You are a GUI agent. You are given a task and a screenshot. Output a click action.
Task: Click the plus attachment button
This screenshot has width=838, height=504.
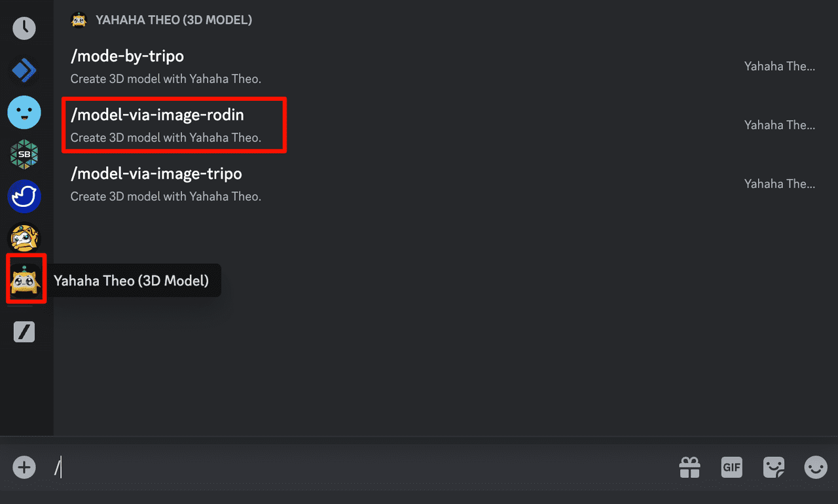tap(24, 467)
